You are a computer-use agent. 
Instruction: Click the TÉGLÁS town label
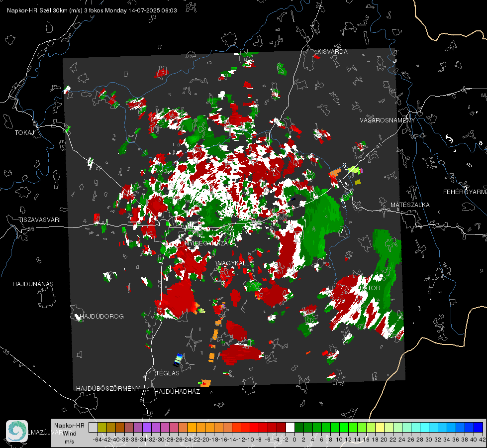point(168,373)
